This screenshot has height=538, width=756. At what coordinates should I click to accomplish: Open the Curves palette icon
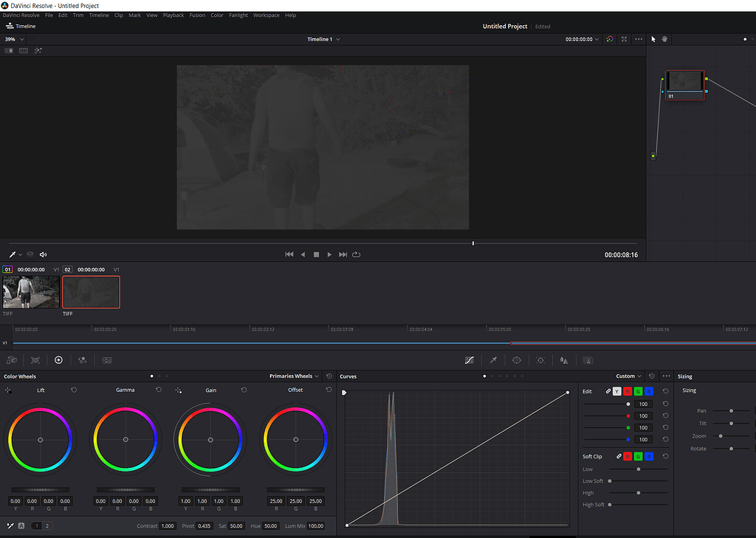pos(470,359)
